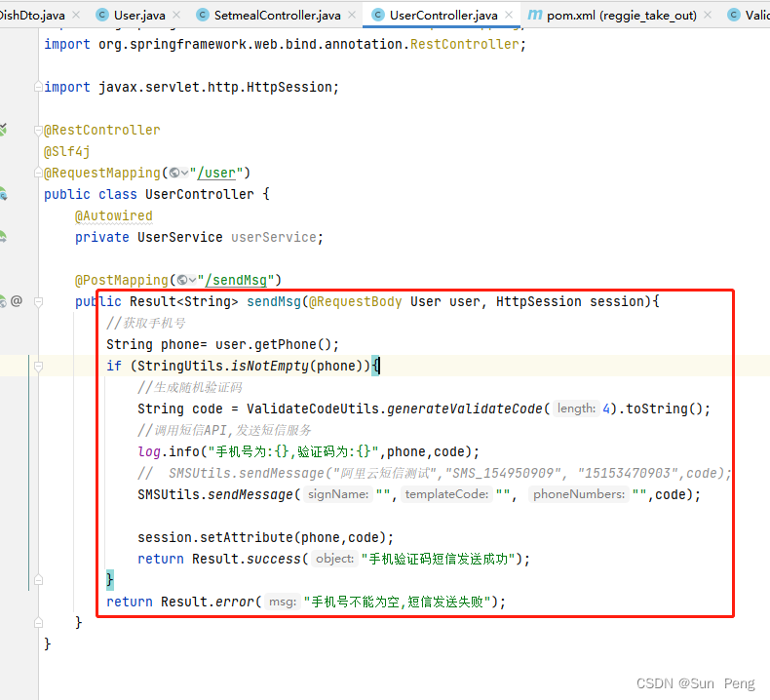Click the Result.success return statement

click(x=334, y=559)
